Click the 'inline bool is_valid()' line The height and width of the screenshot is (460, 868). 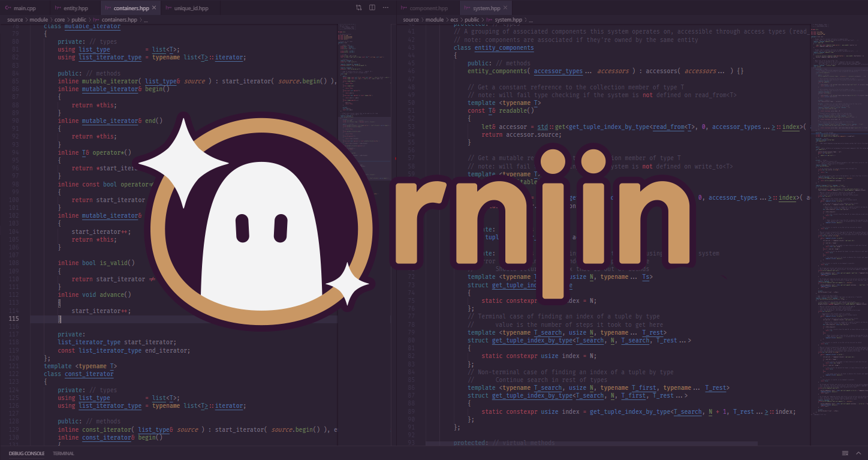(x=97, y=263)
